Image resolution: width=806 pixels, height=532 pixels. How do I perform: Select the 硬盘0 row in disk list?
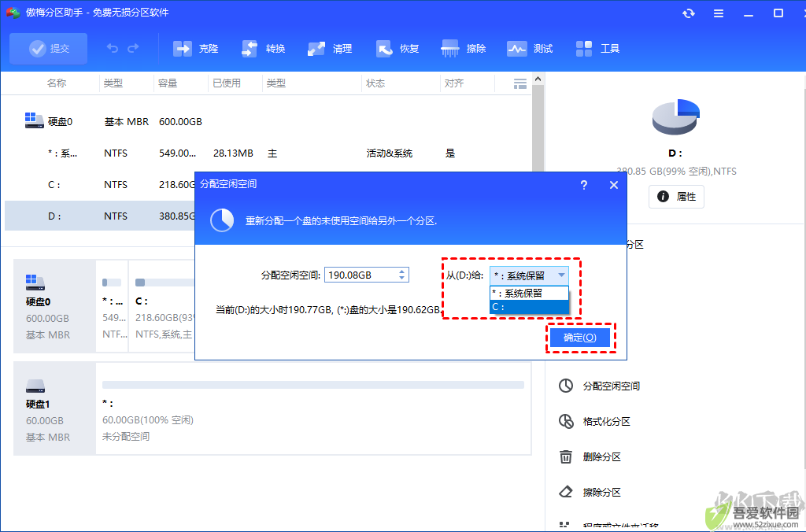tap(268, 122)
